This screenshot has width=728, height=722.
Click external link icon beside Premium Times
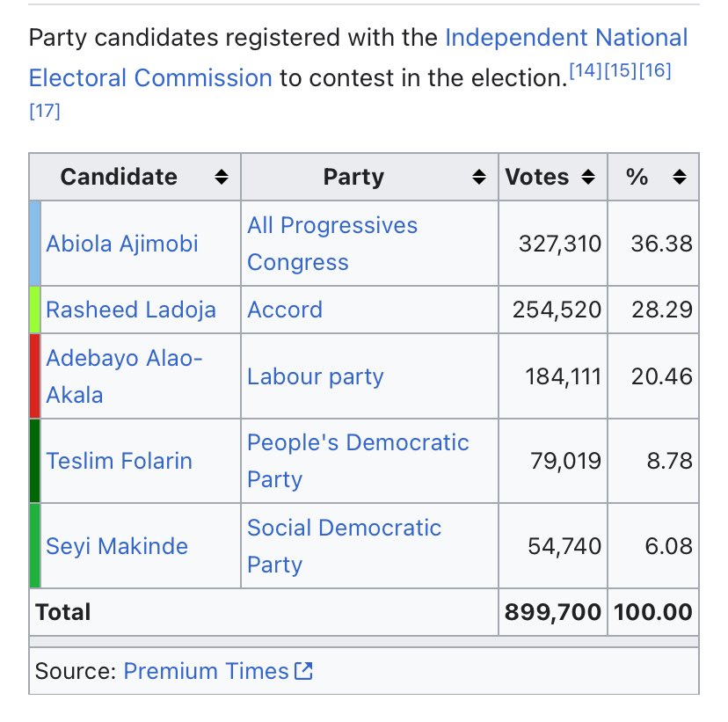(304, 672)
